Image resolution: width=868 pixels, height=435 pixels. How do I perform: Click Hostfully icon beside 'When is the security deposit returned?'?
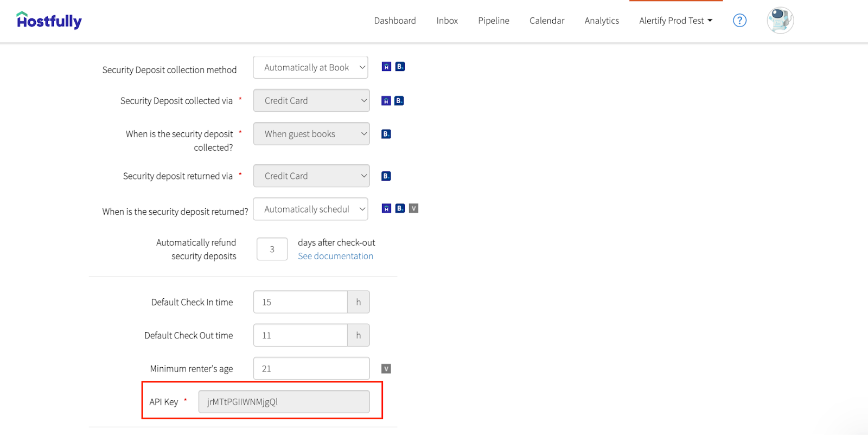point(386,209)
